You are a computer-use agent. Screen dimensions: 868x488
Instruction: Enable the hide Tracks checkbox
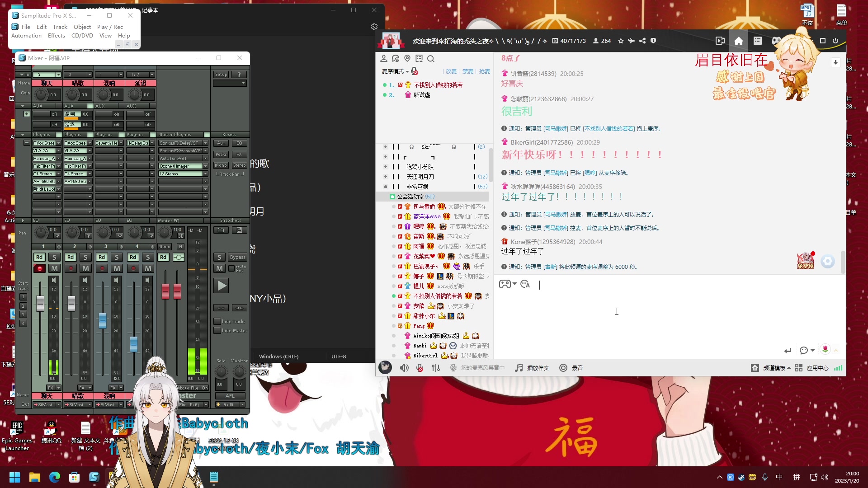(x=217, y=321)
